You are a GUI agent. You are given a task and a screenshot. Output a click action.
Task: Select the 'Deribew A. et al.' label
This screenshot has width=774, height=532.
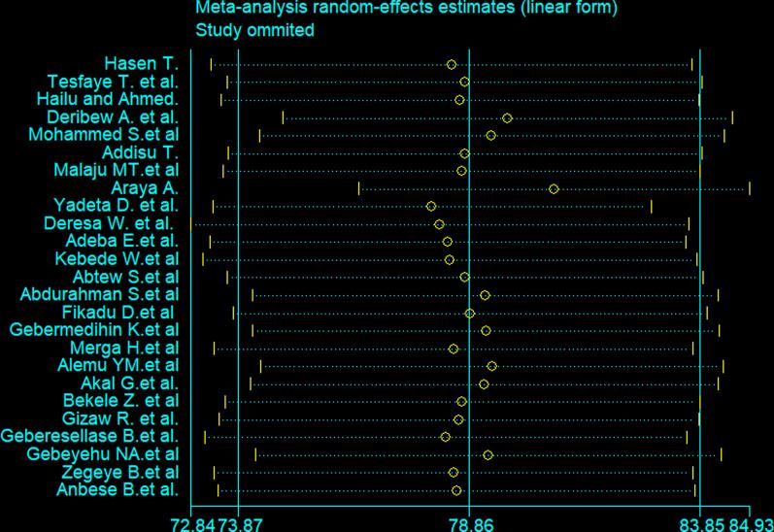(x=112, y=116)
